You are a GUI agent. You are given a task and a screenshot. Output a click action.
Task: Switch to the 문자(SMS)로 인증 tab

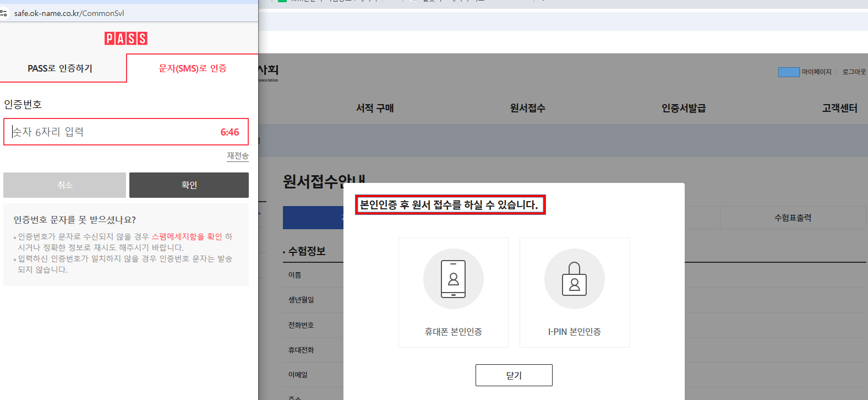pyautogui.click(x=193, y=68)
